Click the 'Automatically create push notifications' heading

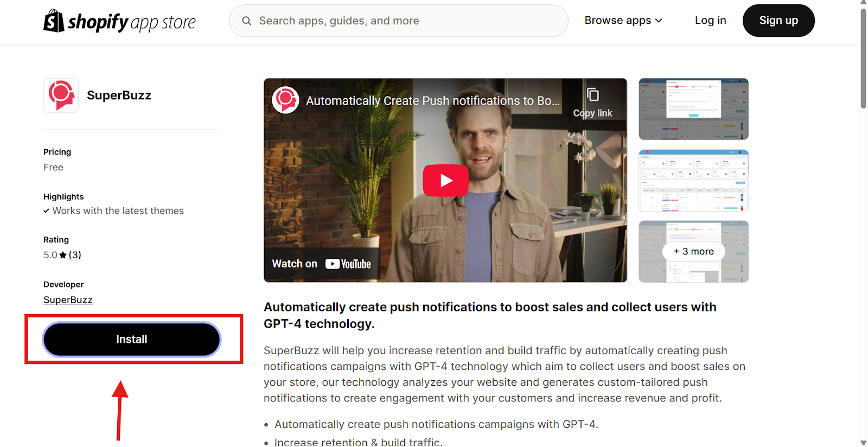pyautogui.click(x=490, y=315)
